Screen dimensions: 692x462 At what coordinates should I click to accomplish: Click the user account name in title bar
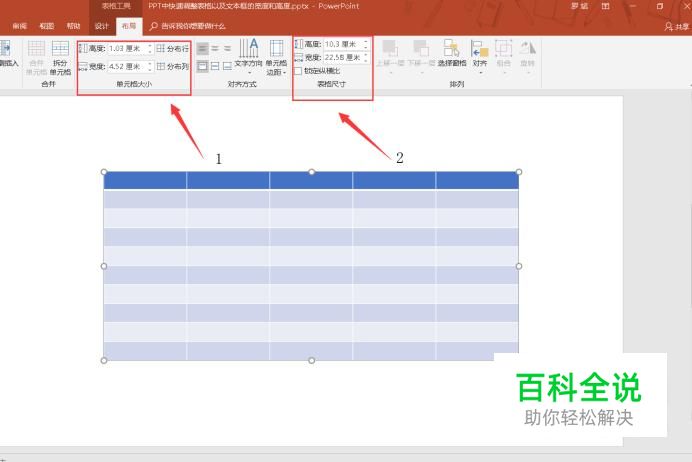(x=579, y=6)
